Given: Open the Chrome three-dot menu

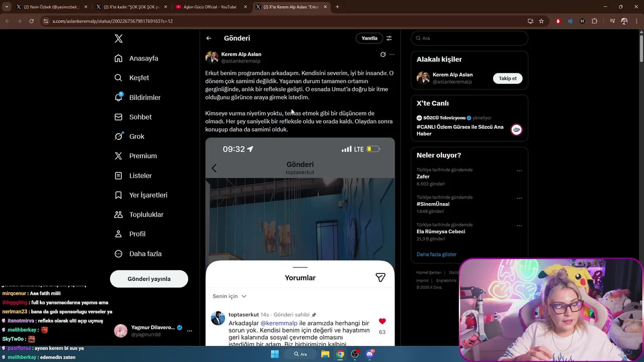Looking at the screenshot, I should (x=636, y=21).
